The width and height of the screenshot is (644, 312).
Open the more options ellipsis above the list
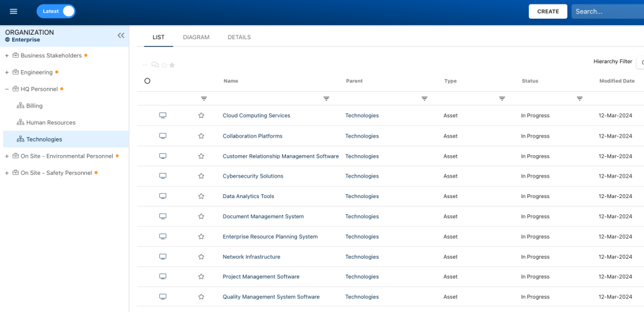(145, 65)
